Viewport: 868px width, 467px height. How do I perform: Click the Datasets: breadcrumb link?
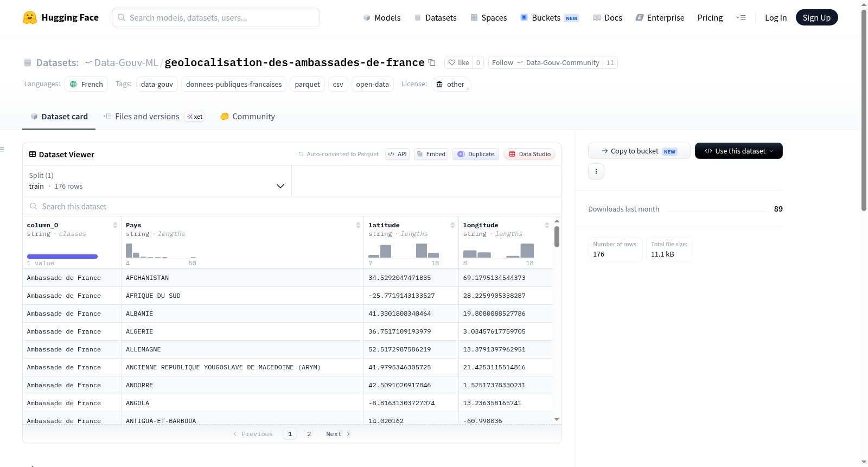coord(58,62)
